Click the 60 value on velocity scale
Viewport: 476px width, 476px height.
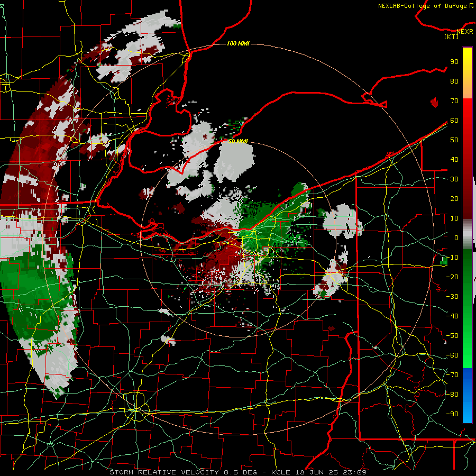coord(454,120)
